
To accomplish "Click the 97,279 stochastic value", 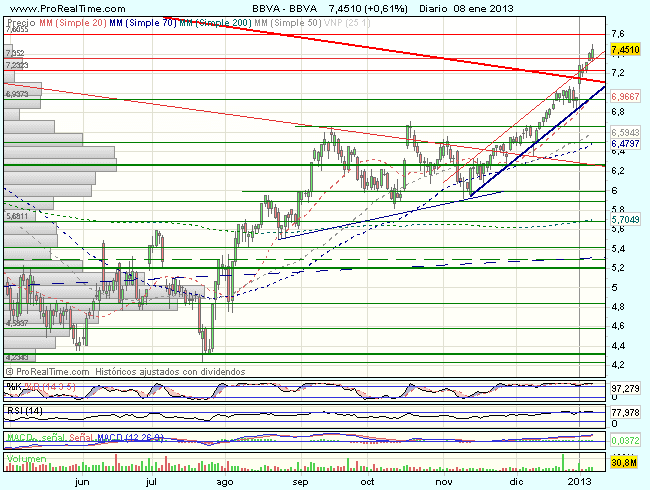I will point(625,389).
